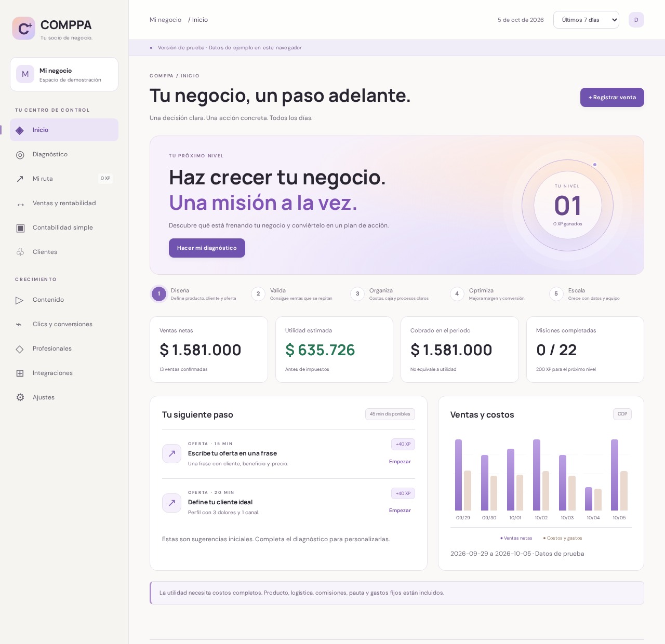Click the Utilidad estimada card

coord(334,350)
